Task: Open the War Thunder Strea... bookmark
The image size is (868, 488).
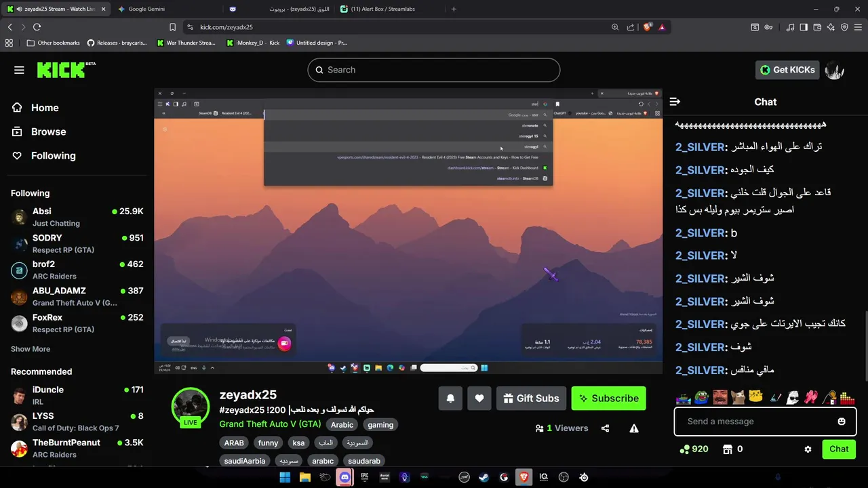Action: pyautogui.click(x=186, y=43)
